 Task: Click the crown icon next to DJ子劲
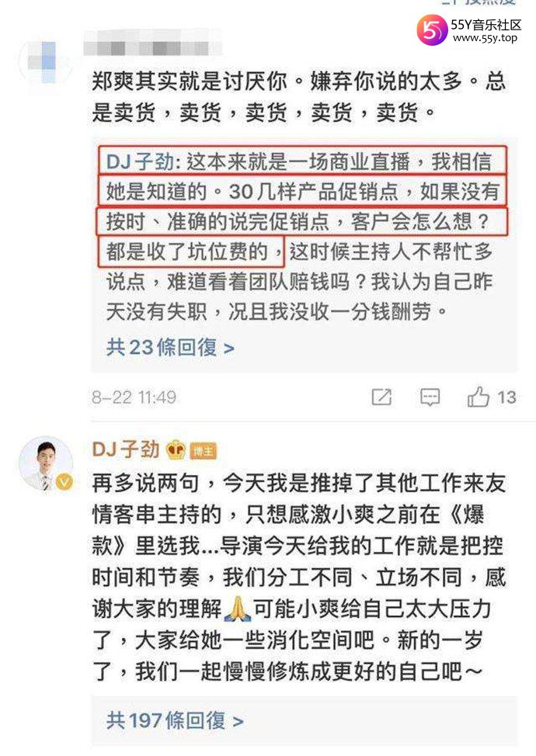click(x=176, y=450)
